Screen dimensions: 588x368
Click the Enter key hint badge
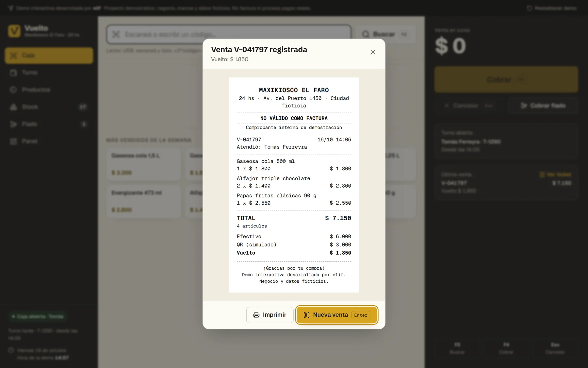click(361, 315)
